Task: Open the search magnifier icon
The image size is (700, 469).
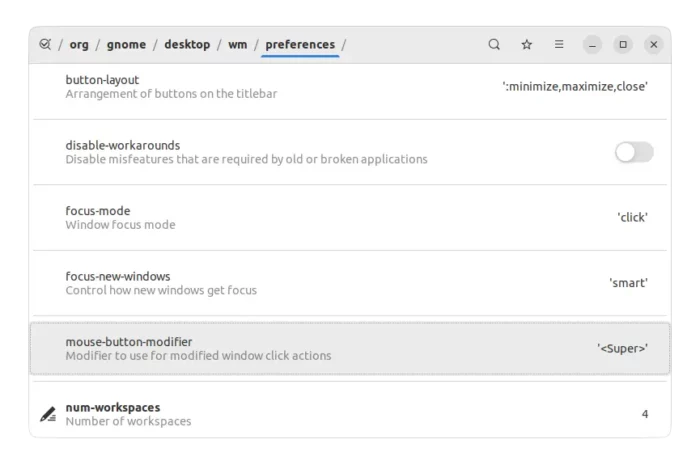Action: pos(494,44)
